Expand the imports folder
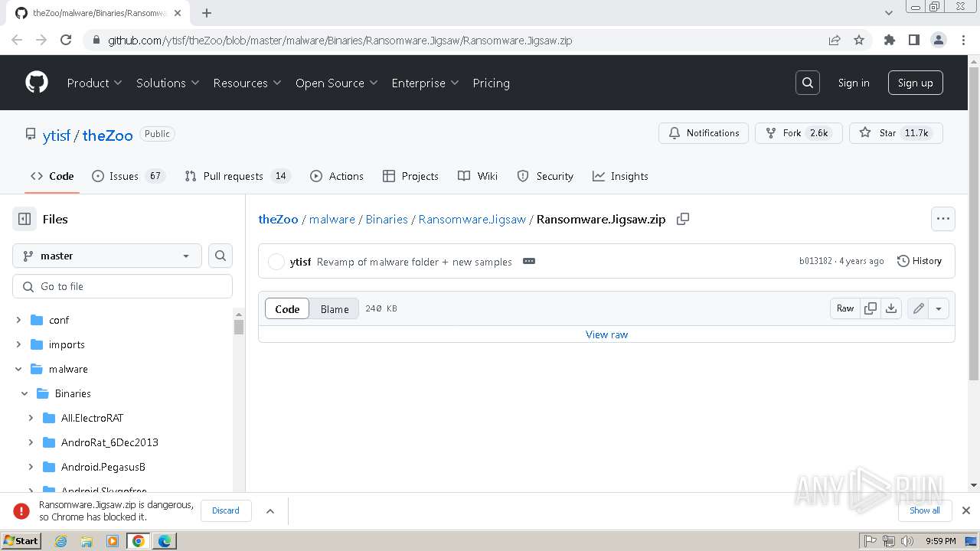 coord(18,344)
